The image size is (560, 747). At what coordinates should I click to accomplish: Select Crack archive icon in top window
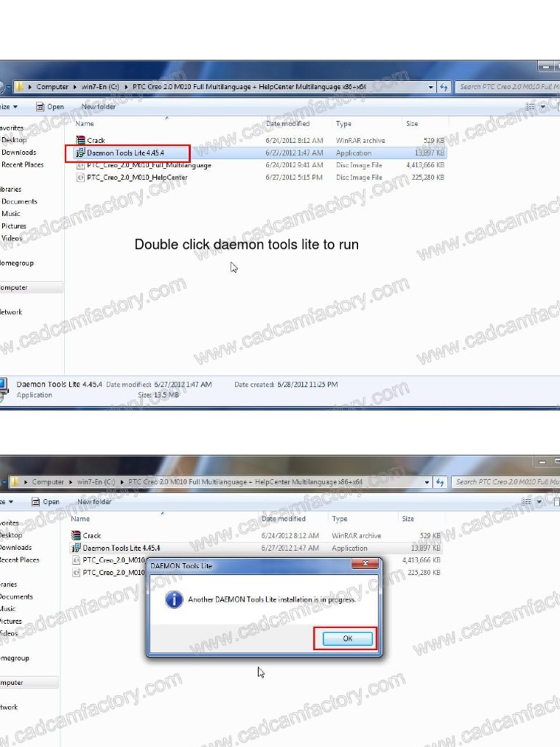tap(80, 140)
